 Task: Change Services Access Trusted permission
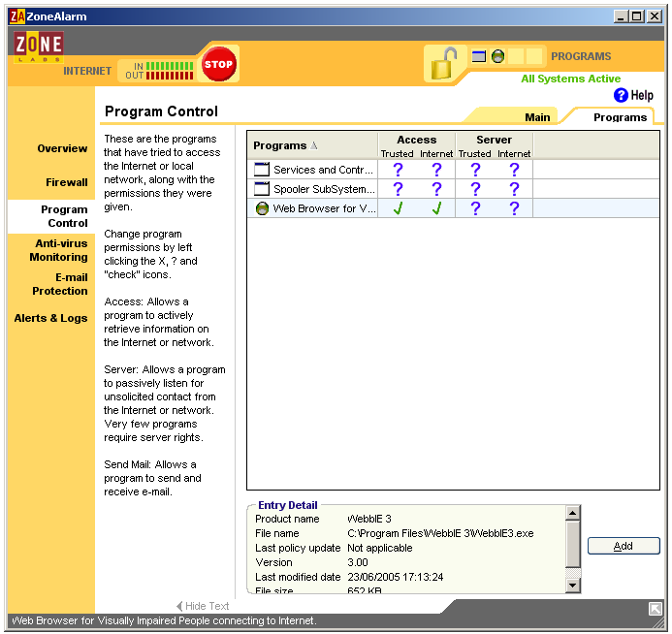pos(398,170)
